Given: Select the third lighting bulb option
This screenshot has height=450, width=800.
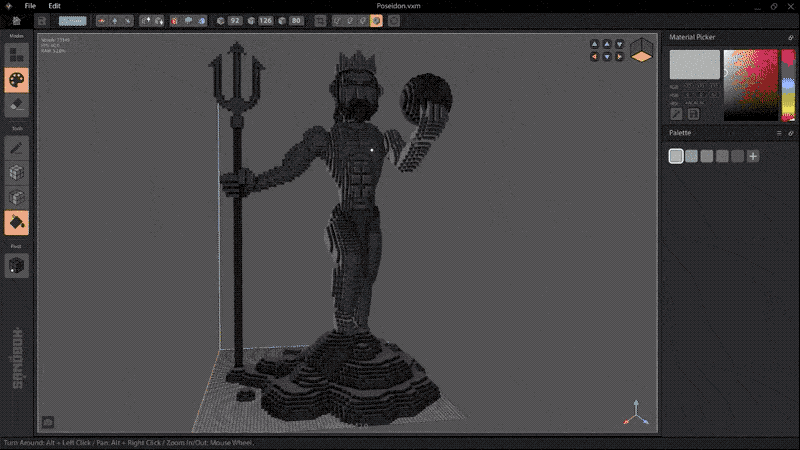Looking at the screenshot, I should (363, 21).
